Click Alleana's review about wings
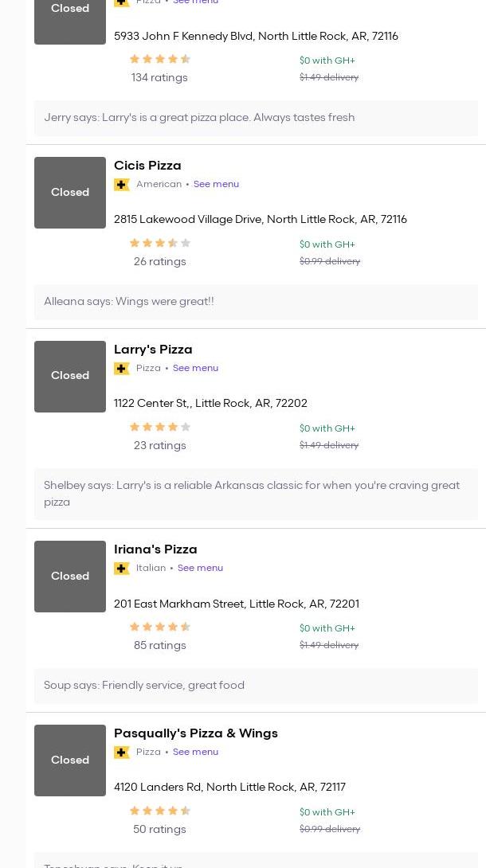 tap(129, 302)
